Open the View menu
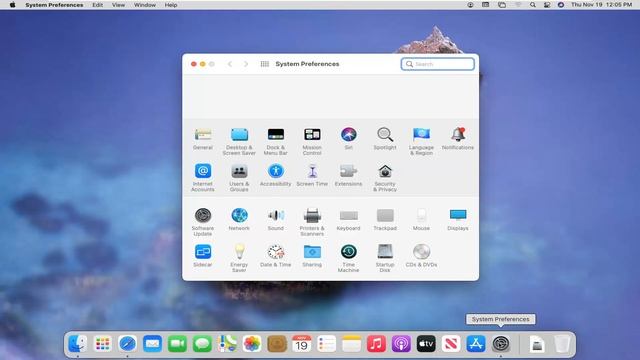Viewport: 640px width, 360px height. pyautogui.click(x=118, y=5)
